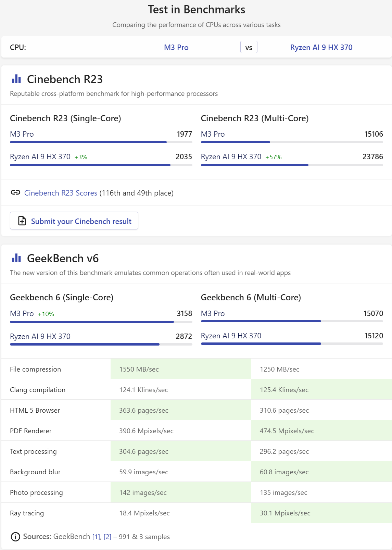The height and width of the screenshot is (550, 392).
Task: Click the +10% label
Action: (46, 314)
